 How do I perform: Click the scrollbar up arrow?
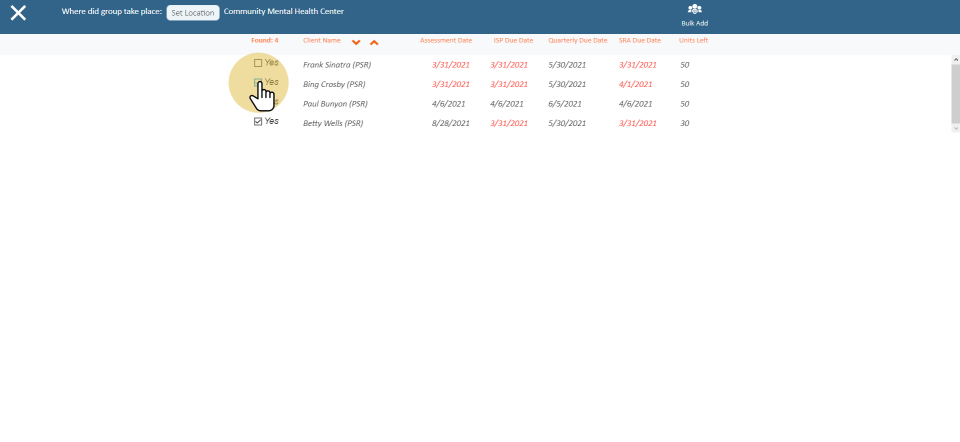954,60
